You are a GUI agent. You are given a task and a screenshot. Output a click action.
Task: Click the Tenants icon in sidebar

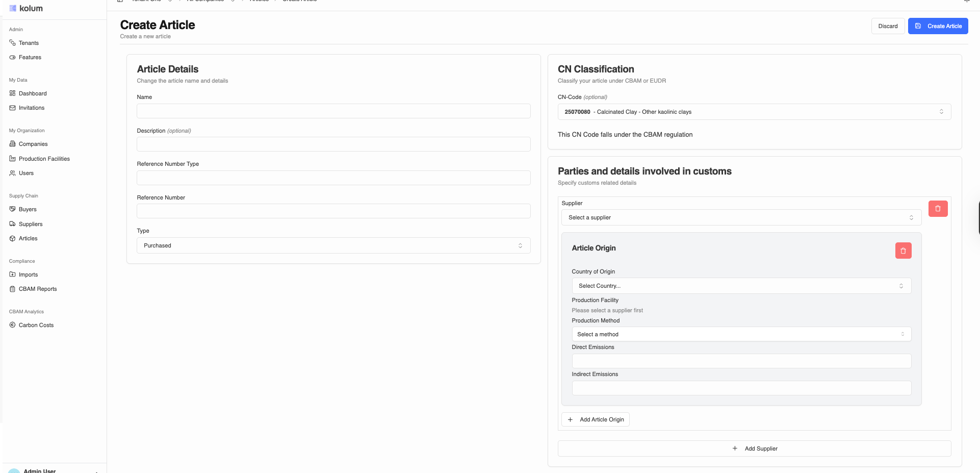coord(13,43)
